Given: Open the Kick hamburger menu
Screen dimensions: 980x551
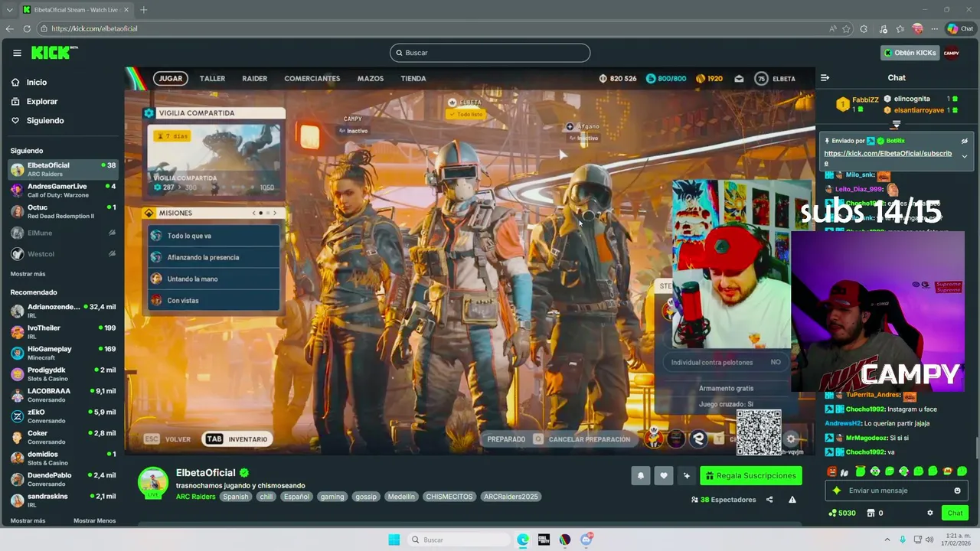Looking at the screenshot, I should click(17, 53).
